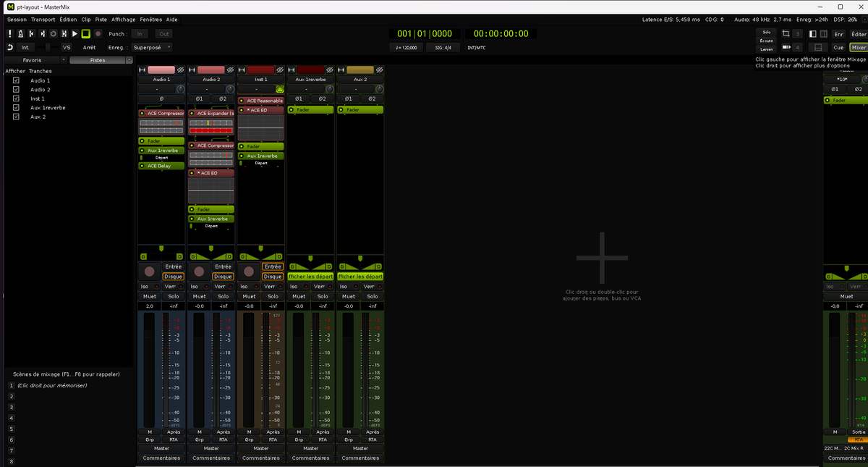This screenshot has width=868, height=467.
Task: Toggle the right panel layout icon
Action: pyautogui.click(x=822, y=33)
